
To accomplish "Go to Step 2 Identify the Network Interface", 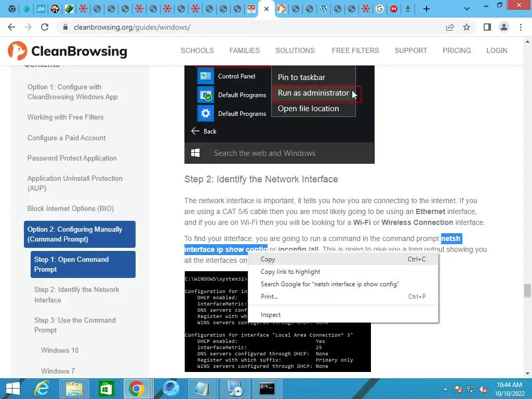I will coord(77,295).
